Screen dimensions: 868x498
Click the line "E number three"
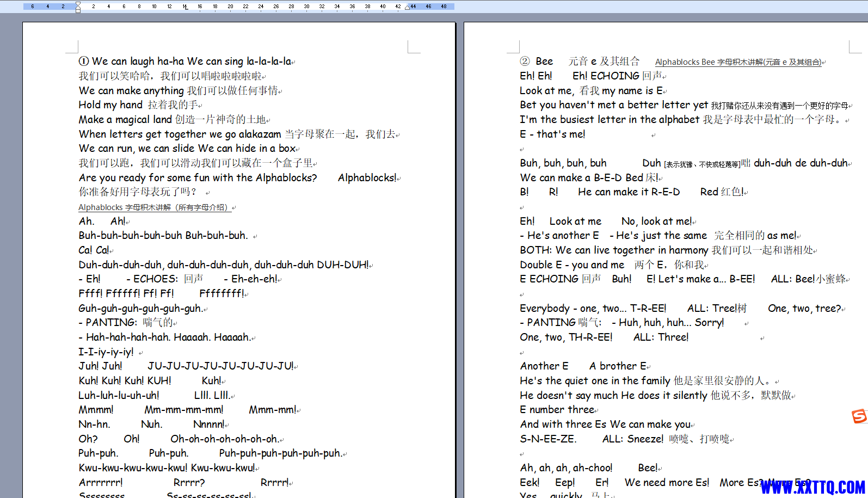(x=557, y=409)
